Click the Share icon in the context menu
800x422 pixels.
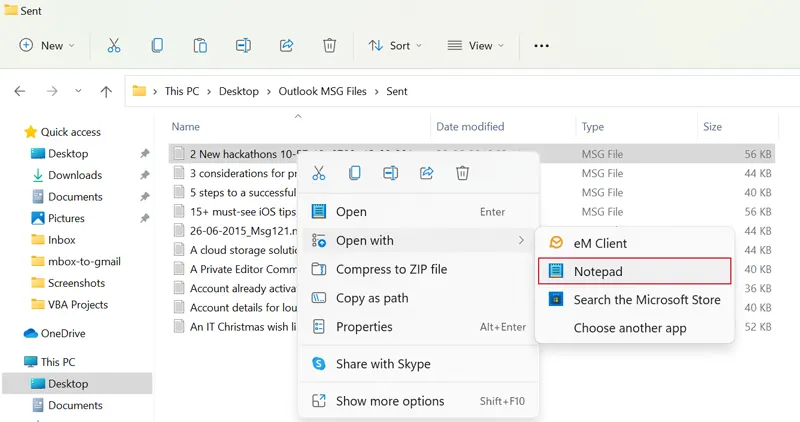coord(427,173)
